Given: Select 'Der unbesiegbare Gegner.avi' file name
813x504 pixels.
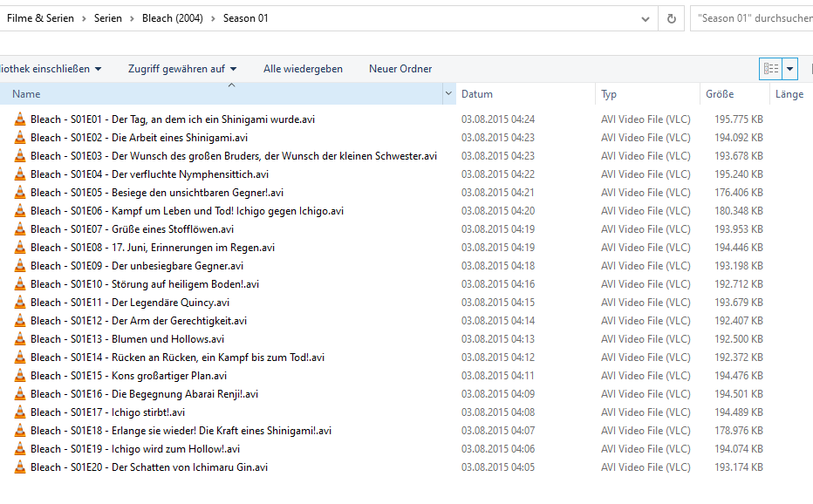Looking at the screenshot, I should [177, 265].
